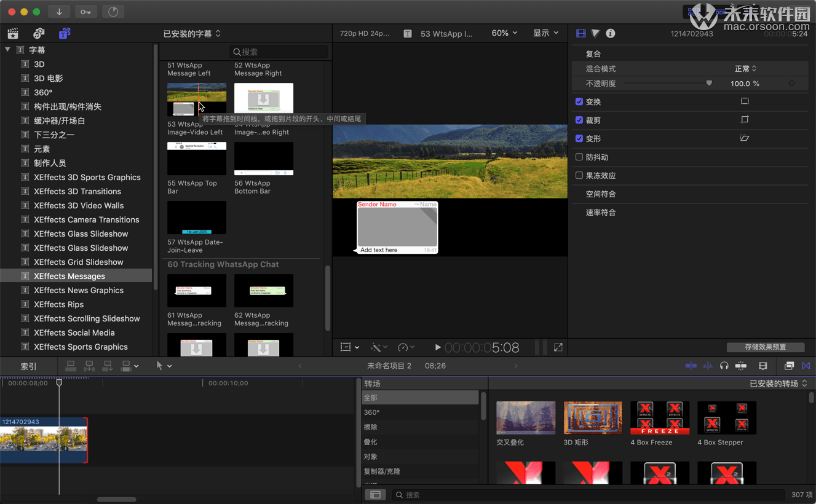
Task: Click the 存储效果预置 button
Action: 765,347
